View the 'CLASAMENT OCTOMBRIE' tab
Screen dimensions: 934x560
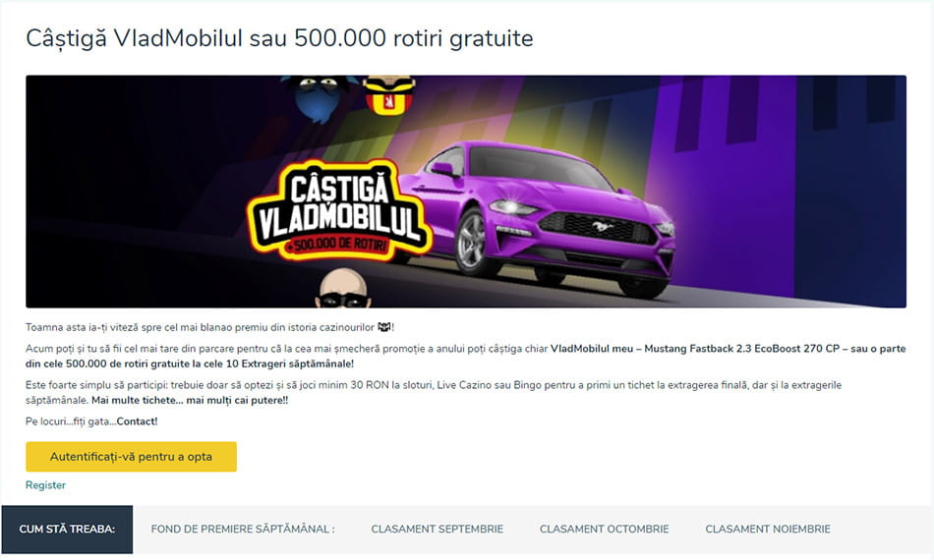click(604, 530)
